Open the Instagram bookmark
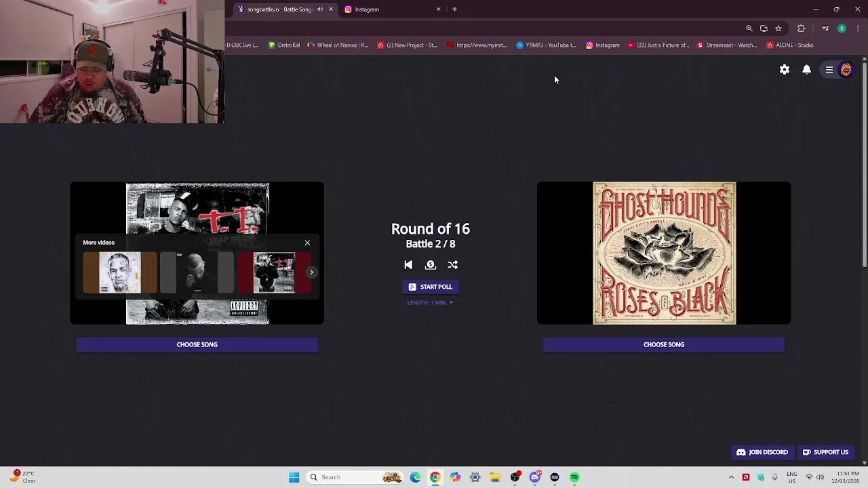The height and width of the screenshot is (488, 868). [603, 45]
